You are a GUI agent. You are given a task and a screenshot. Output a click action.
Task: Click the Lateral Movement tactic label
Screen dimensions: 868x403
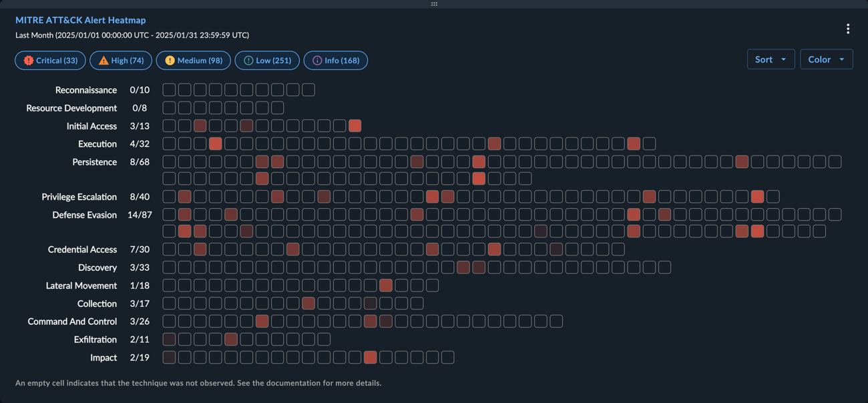coord(81,286)
